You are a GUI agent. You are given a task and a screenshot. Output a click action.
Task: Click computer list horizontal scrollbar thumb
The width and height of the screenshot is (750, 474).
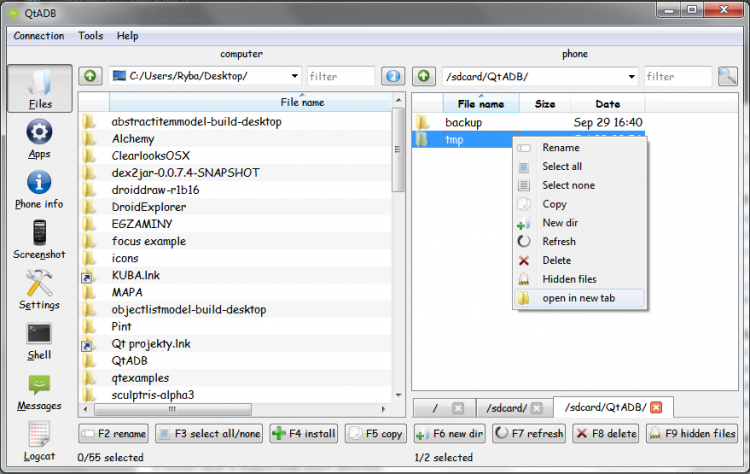pos(173,409)
